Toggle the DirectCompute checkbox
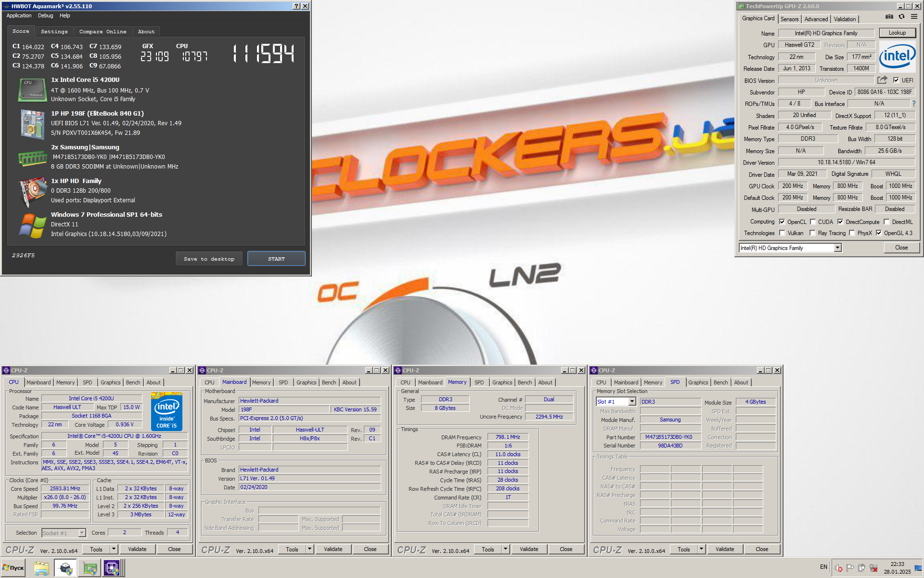This screenshot has height=578, width=924. 840,222
